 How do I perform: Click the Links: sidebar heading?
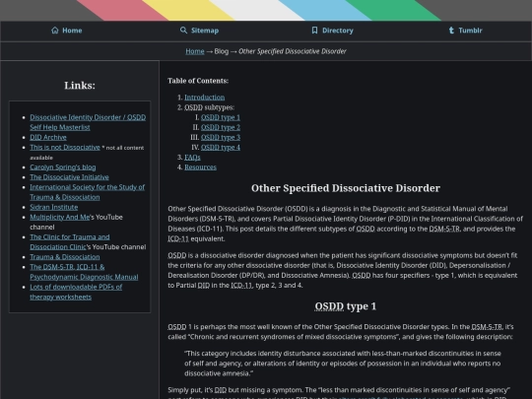pyautogui.click(x=80, y=85)
